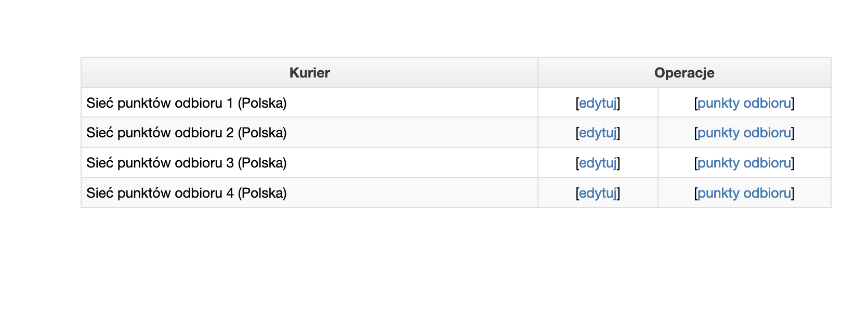Screen dimensions: 868x309
Task: Click the Kurier column header
Action: click(309, 72)
